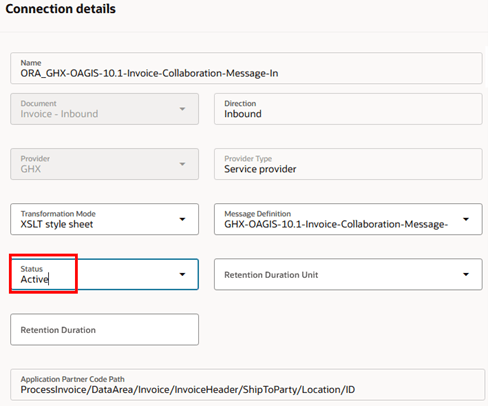Click the Service provider value text

pos(260,169)
